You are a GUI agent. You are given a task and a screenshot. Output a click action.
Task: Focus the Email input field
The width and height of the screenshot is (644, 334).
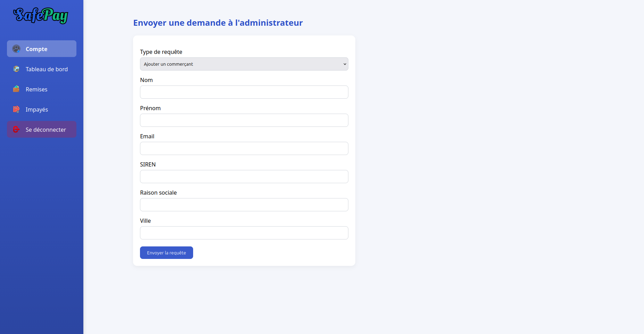[244, 148]
